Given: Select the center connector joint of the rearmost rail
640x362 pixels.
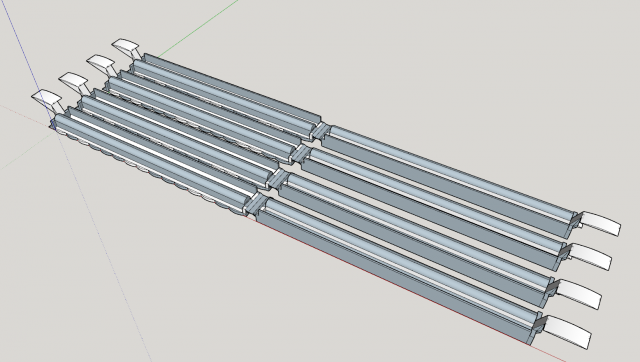Looking at the screenshot, I should [x=322, y=131].
